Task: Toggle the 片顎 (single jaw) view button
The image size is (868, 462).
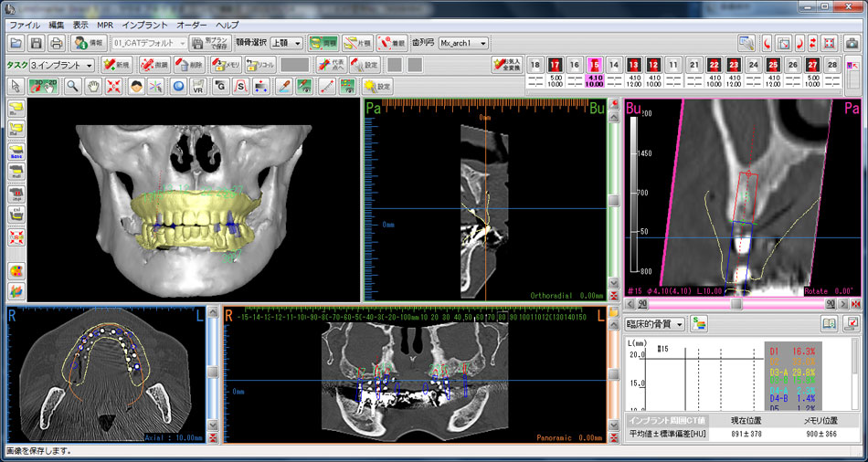Action: [357, 43]
